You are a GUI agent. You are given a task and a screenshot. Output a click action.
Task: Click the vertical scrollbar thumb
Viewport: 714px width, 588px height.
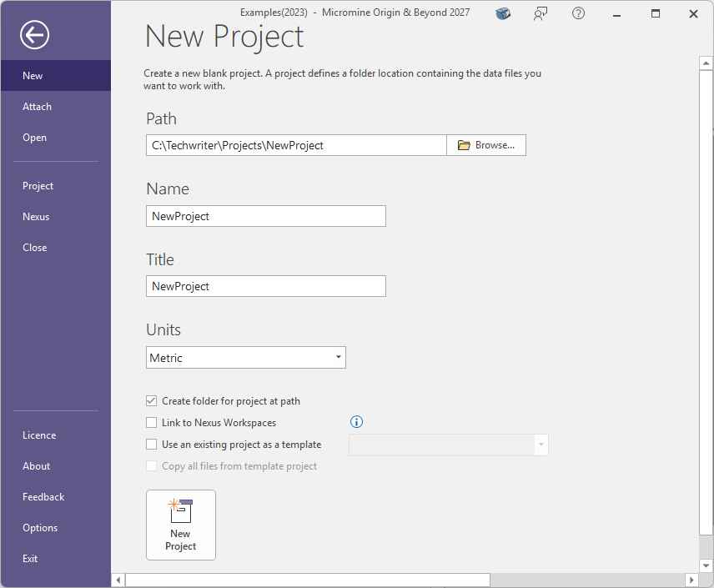706,303
